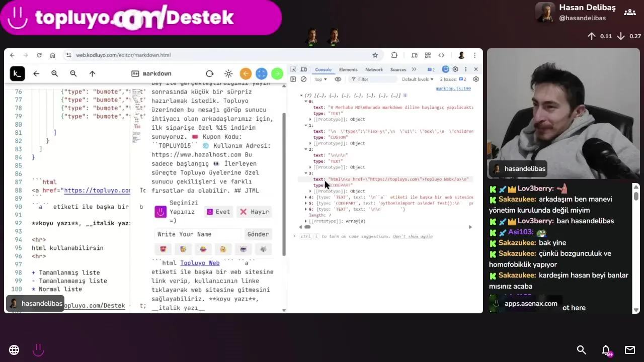
Task: Open the DevTools three-dot customize menu
Action: coord(465,69)
